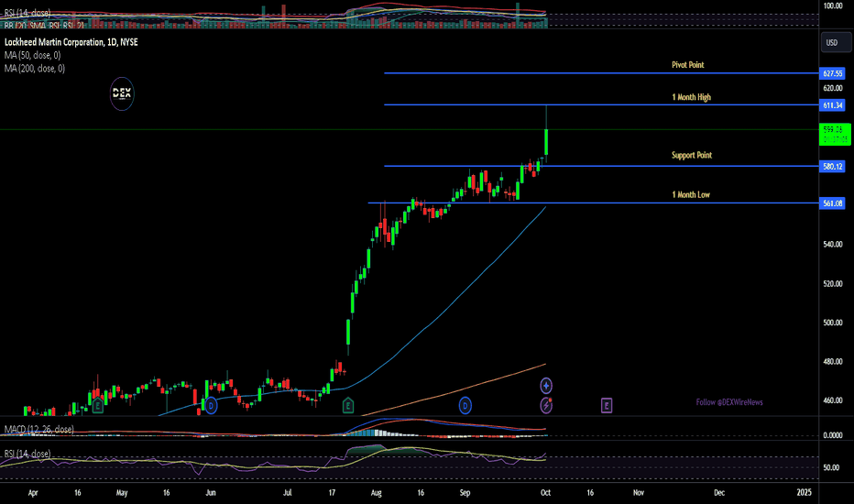Viewport: 854px width, 504px height.
Task: Click the green 599.08 current price tag
Action: [835, 134]
